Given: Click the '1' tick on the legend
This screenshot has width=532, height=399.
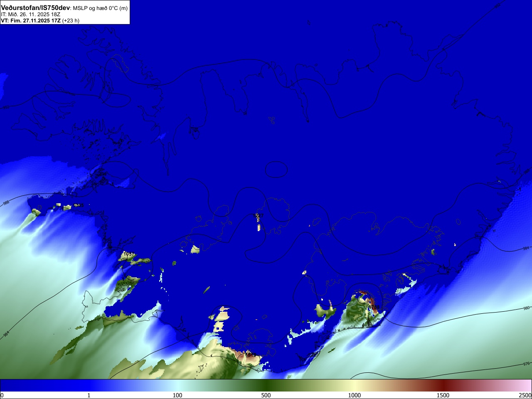Looking at the screenshot, I should click(89, 395).
